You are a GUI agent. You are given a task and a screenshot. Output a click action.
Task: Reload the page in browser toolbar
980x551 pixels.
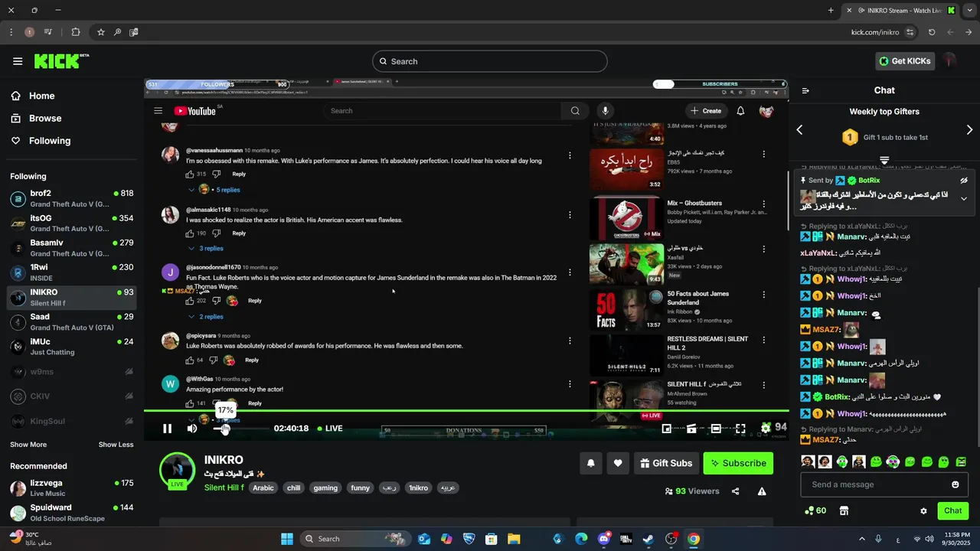pyautogui.click(x=932, y=32)
